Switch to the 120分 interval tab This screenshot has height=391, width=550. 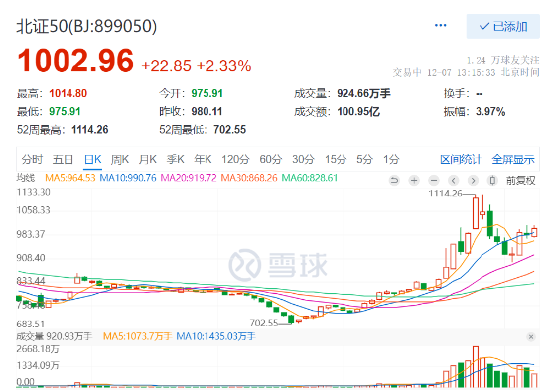click(235, 160)
